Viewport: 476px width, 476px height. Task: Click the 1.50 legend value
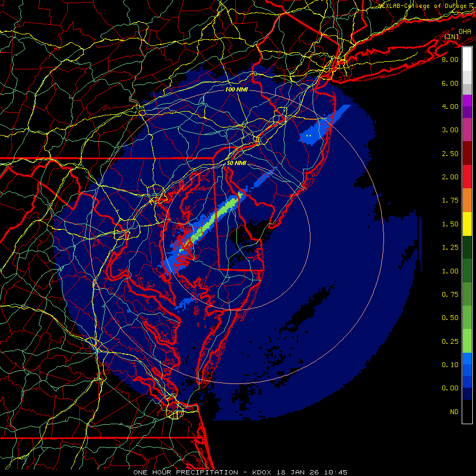click(x=450, y=224)
